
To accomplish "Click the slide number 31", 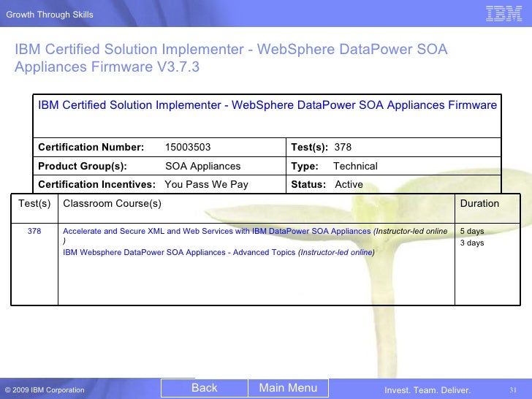I will point(513,389).
